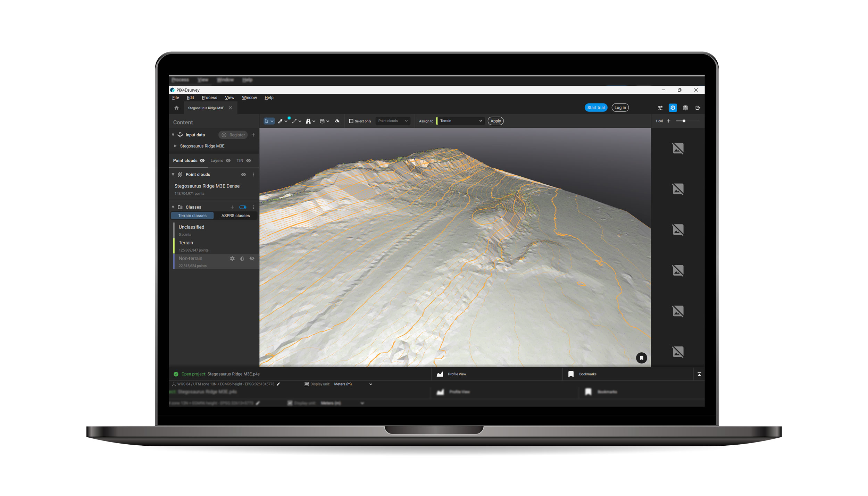Open the Process menu
Viewport: 868px width, 496px height.
click(x=209, y=98)
